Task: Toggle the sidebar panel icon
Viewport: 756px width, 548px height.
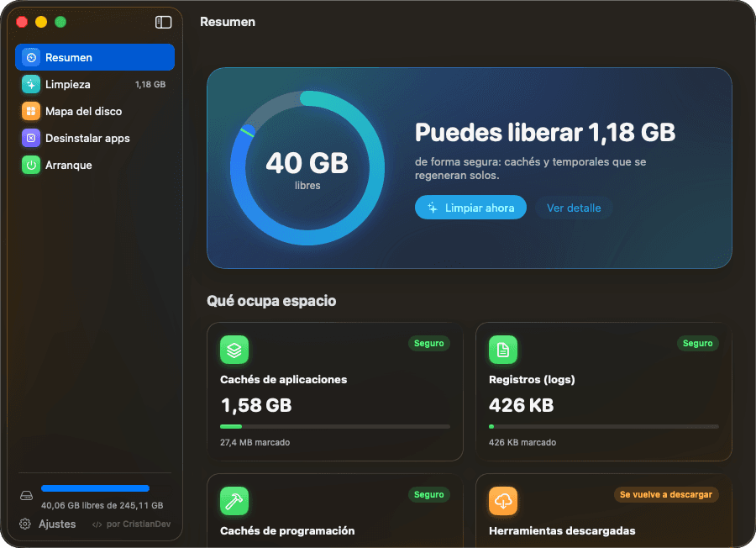Action: pos(164,22)
